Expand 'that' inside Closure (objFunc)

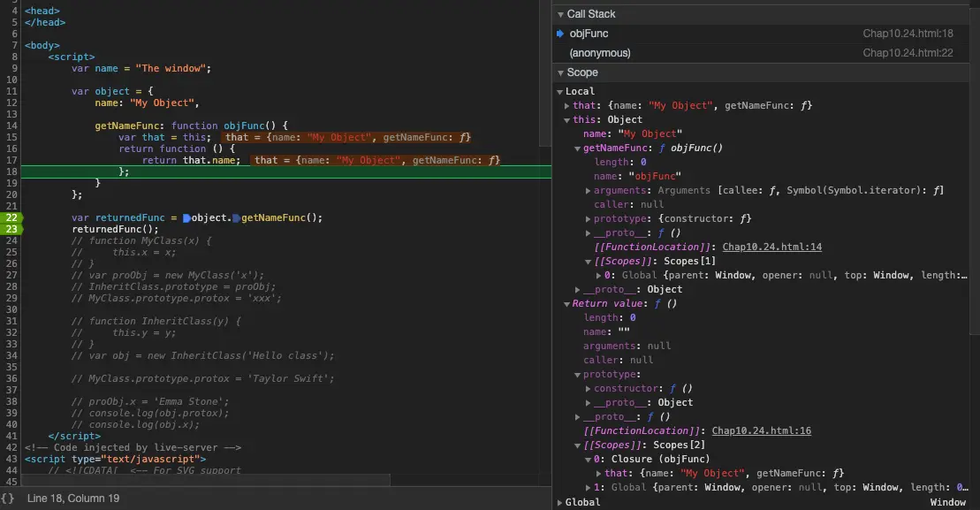click(x=599, y=474)
